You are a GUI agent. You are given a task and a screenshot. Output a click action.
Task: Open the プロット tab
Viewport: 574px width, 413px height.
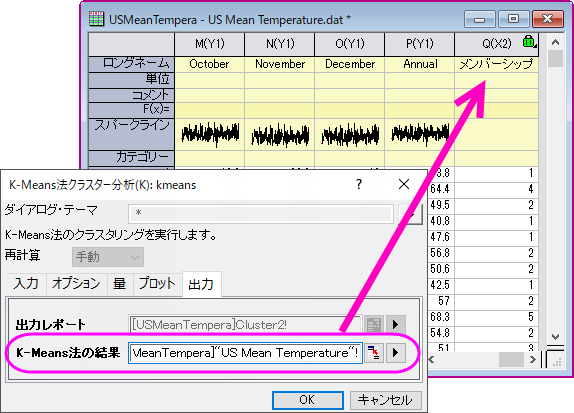(157, 284)
